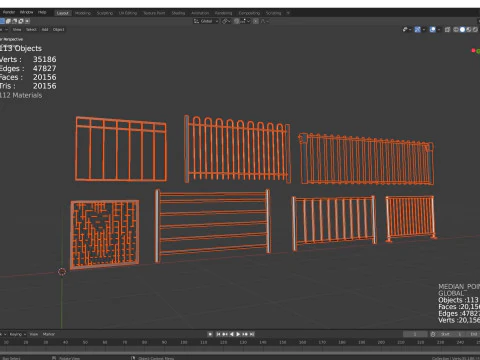Jump to previous keyframe
The height and width of the screenshot is (360, 480).
point(225,334)
